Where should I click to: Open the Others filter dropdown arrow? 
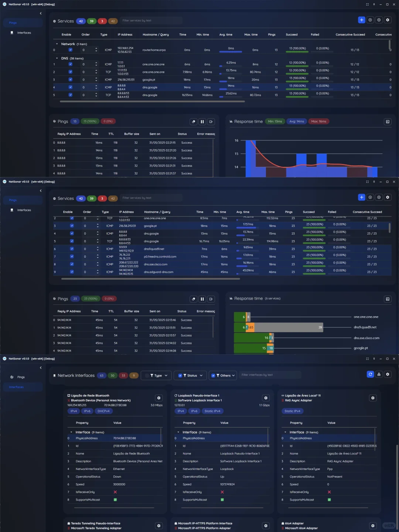[233, 375]
